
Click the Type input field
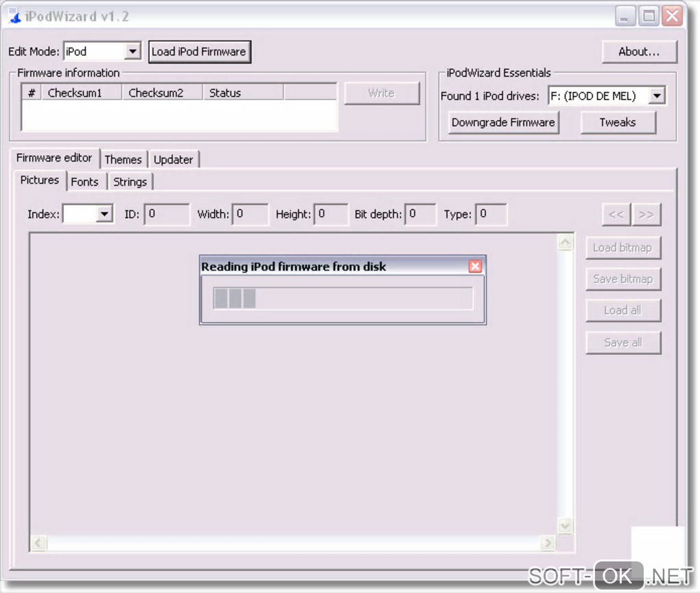(491, 214)
